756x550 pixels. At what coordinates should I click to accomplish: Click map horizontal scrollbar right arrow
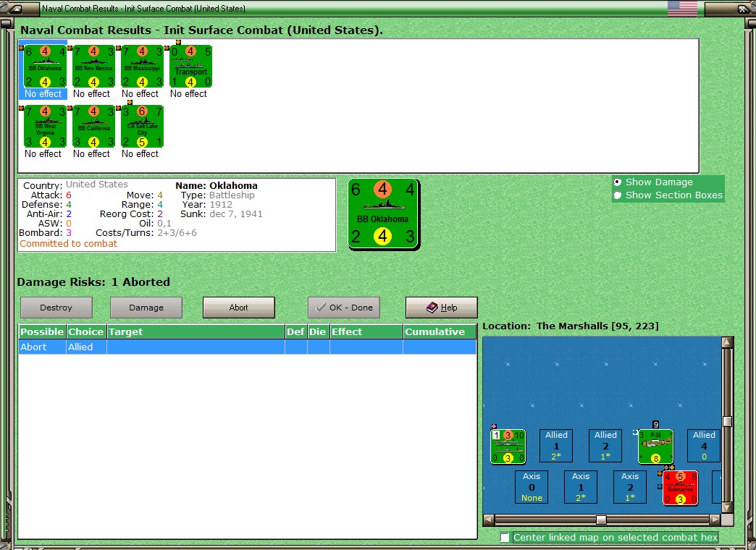point(715,520)
